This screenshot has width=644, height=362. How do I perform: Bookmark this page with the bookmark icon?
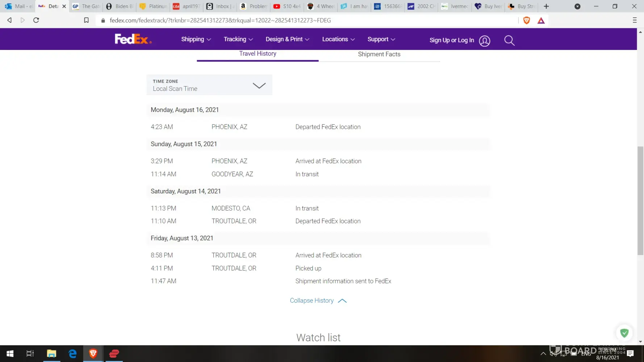(86, 20)
